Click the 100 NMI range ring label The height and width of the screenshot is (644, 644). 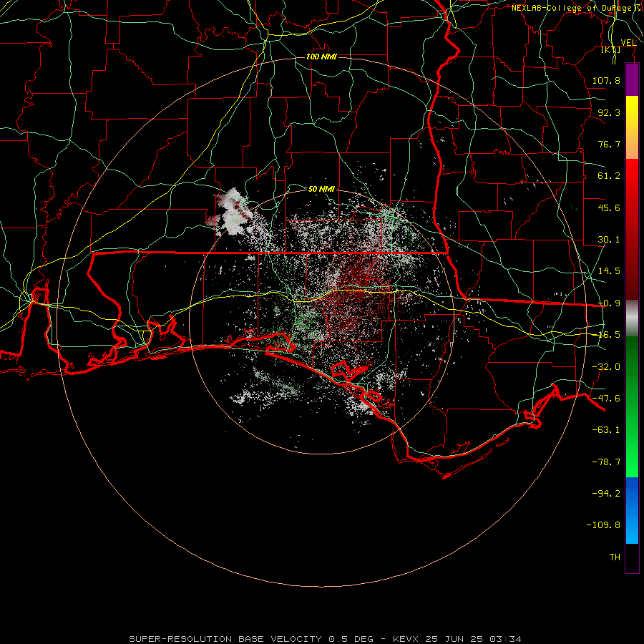point(321,57)
